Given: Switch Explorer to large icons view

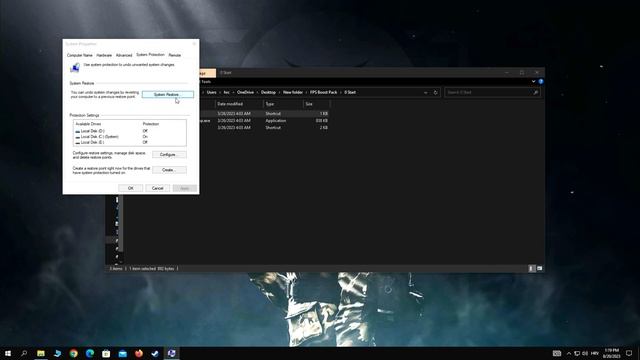Looking at the screenshot, I should [540, 269].
